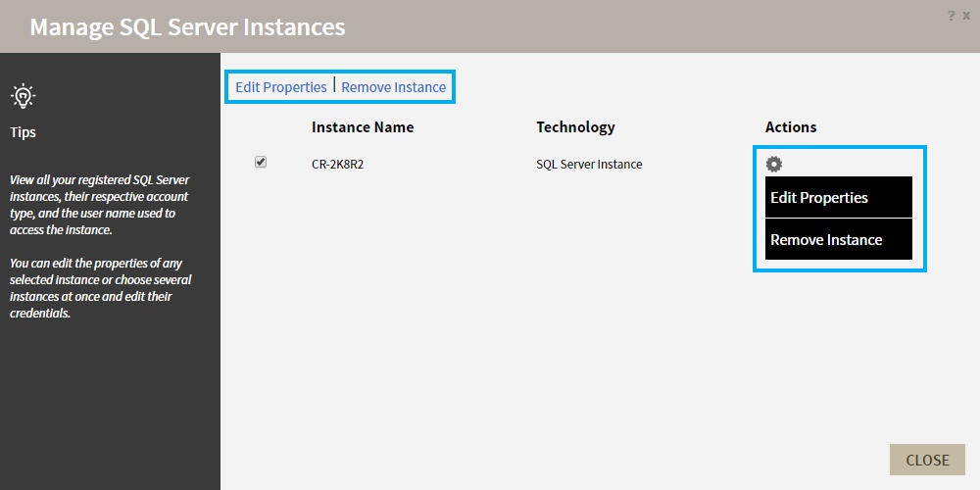This screenshot has height=490, width=980.
Task: Click the Manage SQL Server Instances title
Action: click(187, 26)
